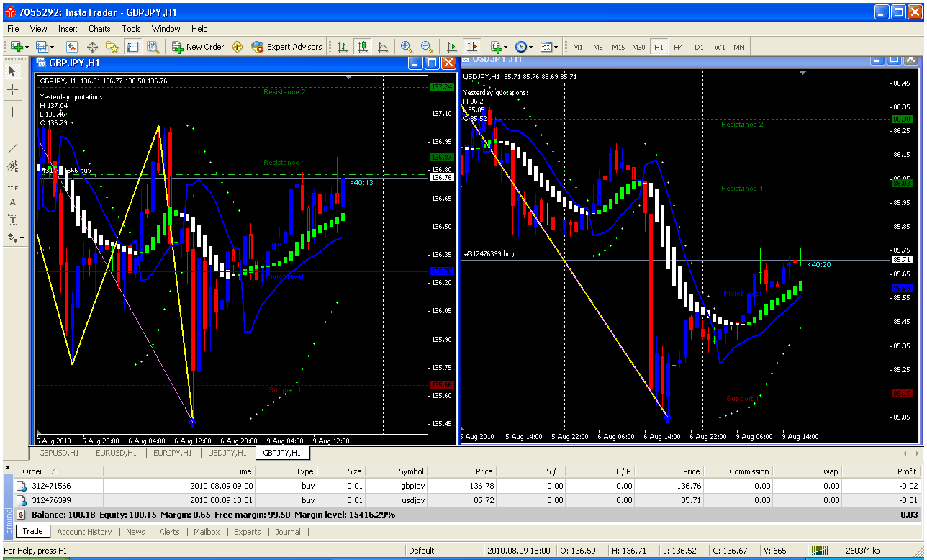Choose the Equidistant Channel tool

click(x=12, y=166)
